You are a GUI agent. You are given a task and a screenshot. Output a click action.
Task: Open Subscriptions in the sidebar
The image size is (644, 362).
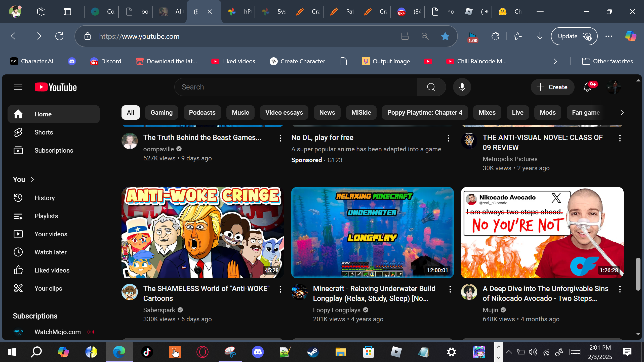click(54, 150)
